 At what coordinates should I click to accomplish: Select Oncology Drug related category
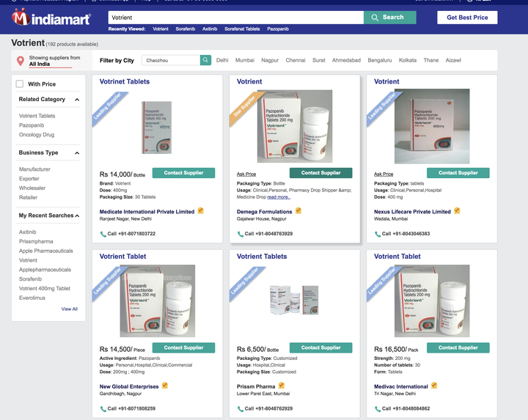coord(37,135)
